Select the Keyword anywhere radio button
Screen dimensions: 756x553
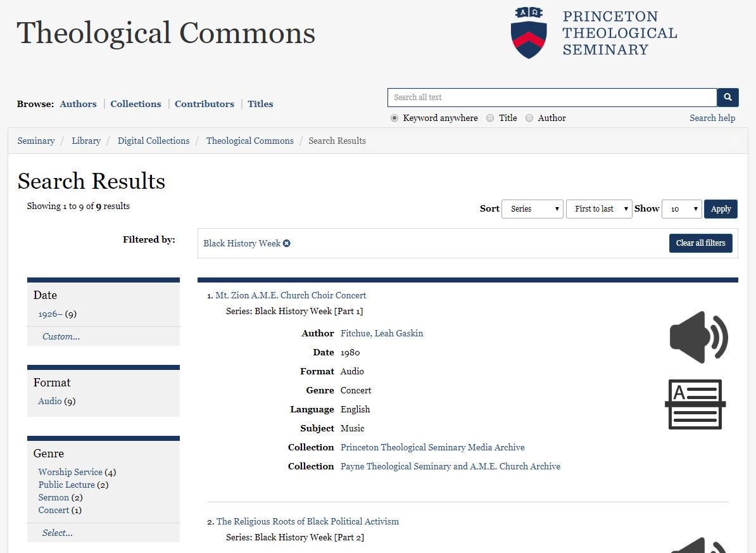pos(394,118)
